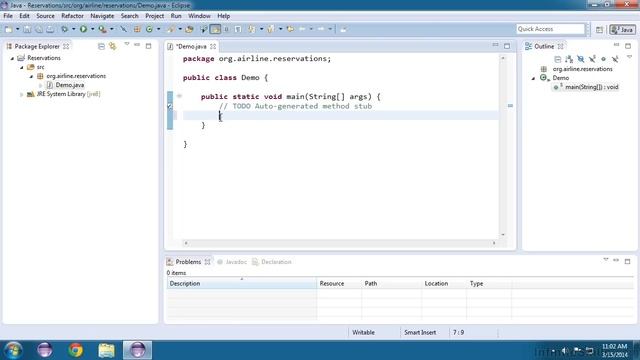The image size is (640, 360).
Task: Toggle Link with Editor in Package Explorer
Action: (113, 46)
